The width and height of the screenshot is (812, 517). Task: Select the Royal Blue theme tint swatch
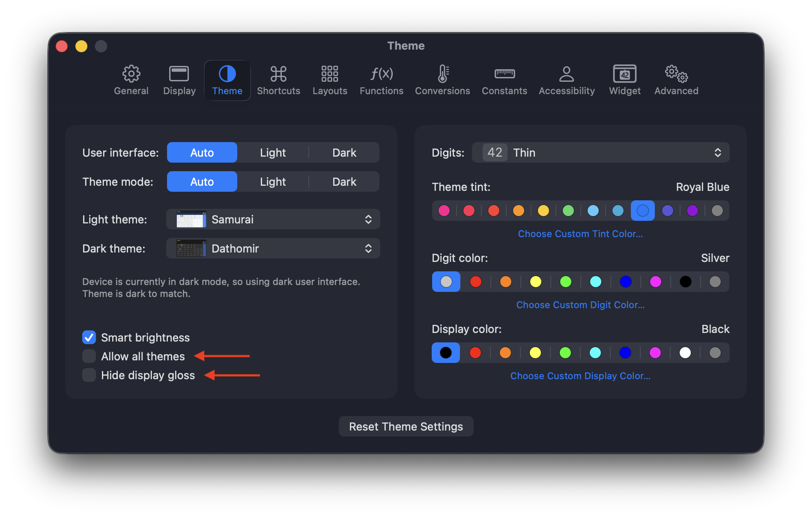click(x=643, y=211)
